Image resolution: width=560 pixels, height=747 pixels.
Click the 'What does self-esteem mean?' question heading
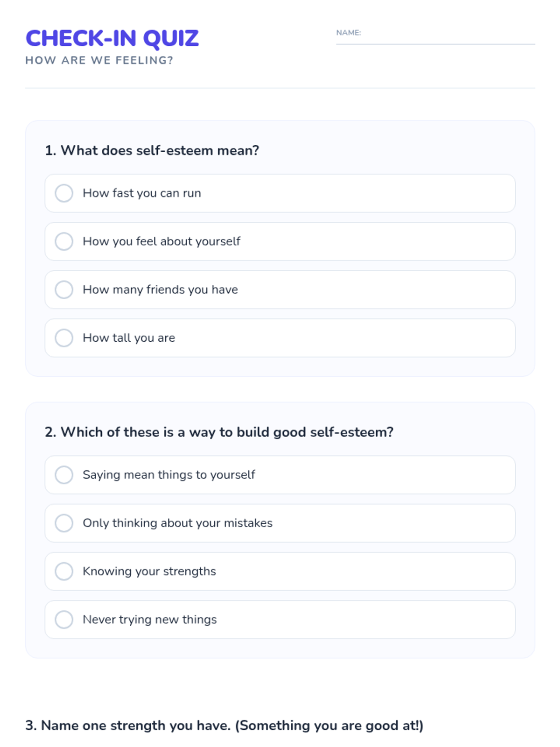(152, 150)
